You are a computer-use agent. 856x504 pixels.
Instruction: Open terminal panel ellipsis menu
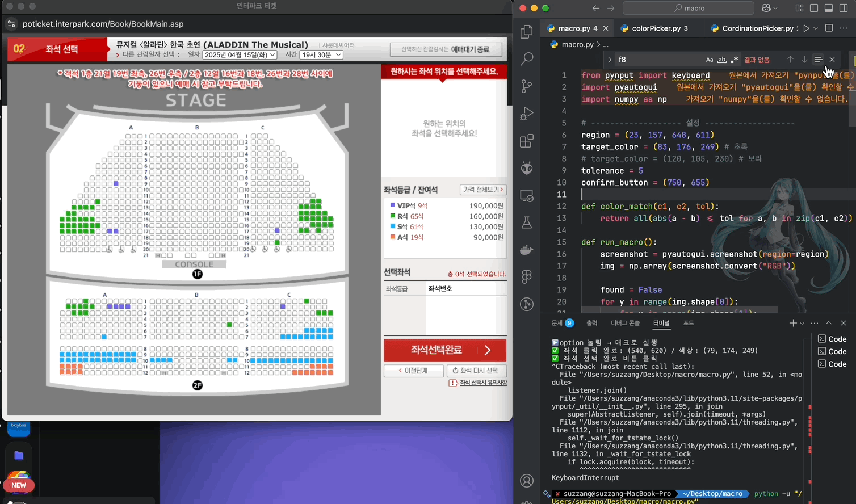coord(815,323)
